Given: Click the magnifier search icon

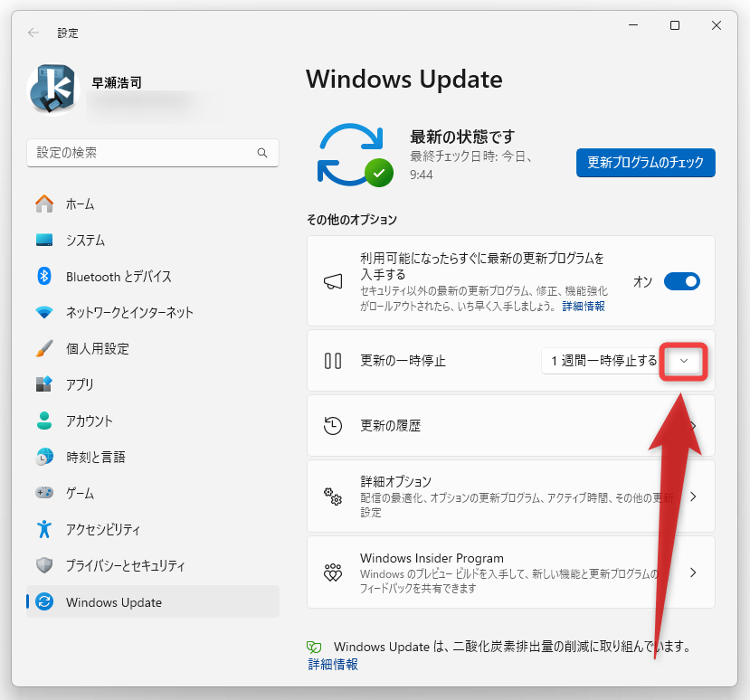Looking at the screenshot, I should (x=262, y=153).
